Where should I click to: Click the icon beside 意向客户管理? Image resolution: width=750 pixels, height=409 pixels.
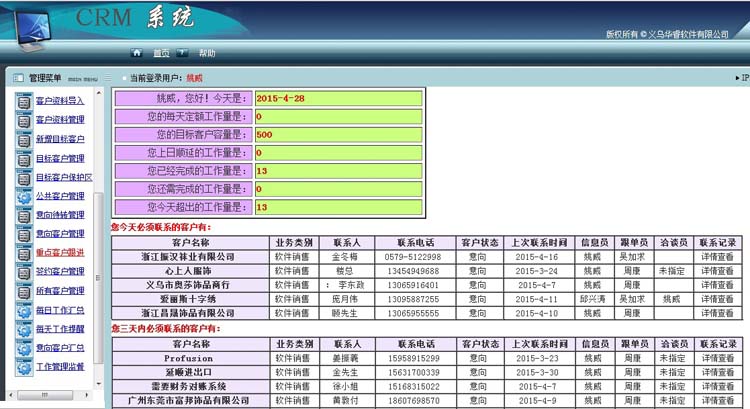pyautogui.click(x=24, y=234)
